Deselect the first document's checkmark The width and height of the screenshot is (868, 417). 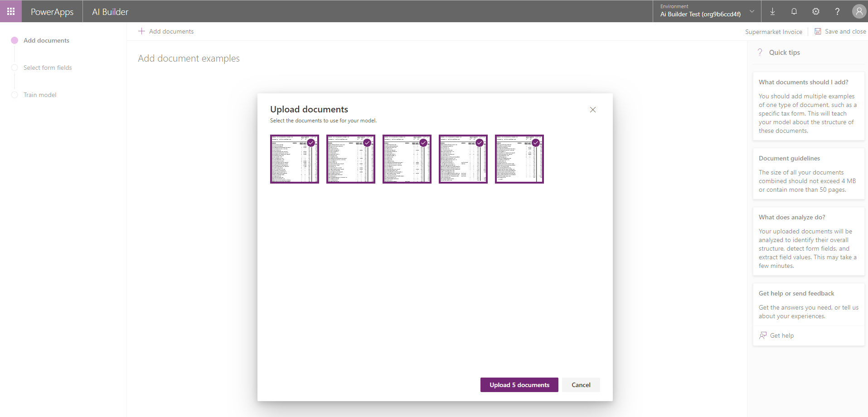point(311,143)
